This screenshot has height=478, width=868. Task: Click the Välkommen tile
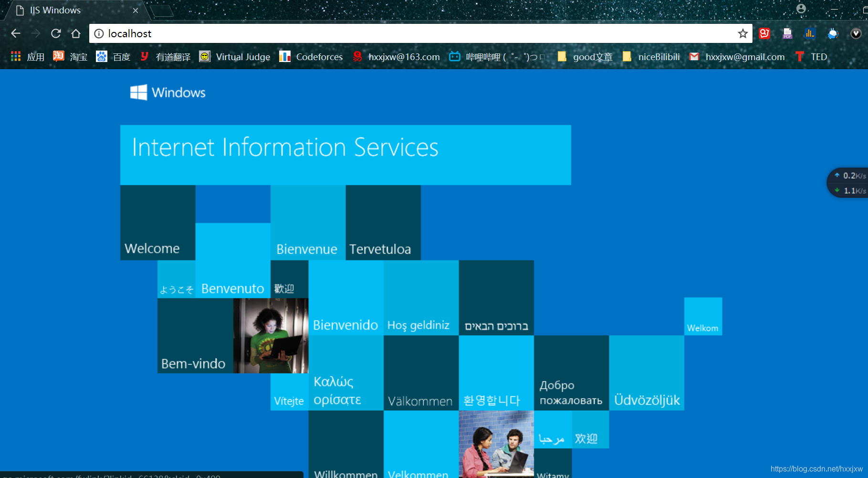(x=421, y=373)
